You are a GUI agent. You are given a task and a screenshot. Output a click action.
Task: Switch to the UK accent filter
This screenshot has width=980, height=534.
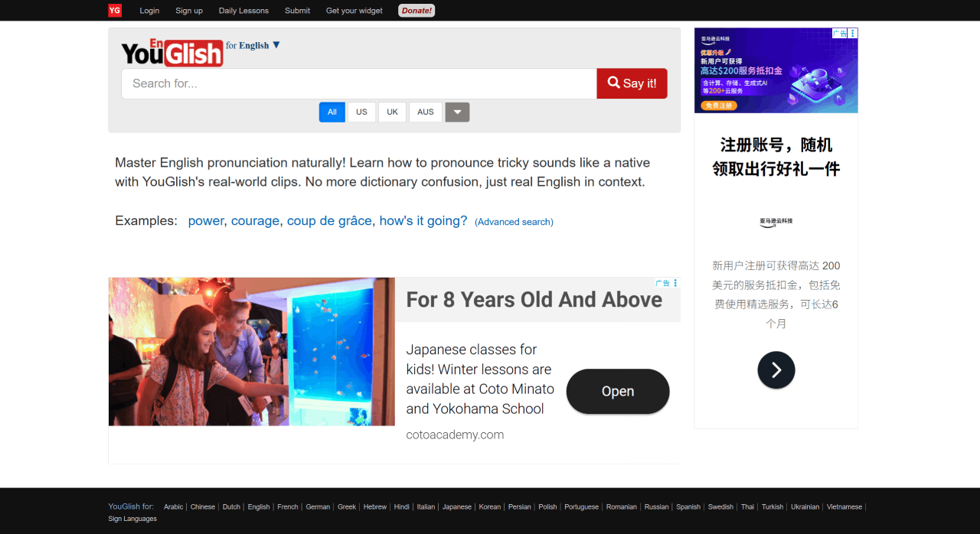pos(391,112)
